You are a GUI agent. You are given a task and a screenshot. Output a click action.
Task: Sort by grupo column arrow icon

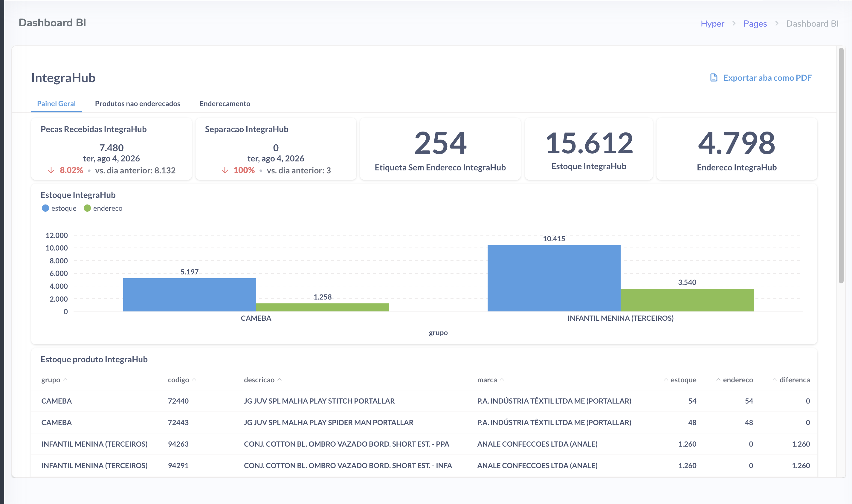coord(65,380)
